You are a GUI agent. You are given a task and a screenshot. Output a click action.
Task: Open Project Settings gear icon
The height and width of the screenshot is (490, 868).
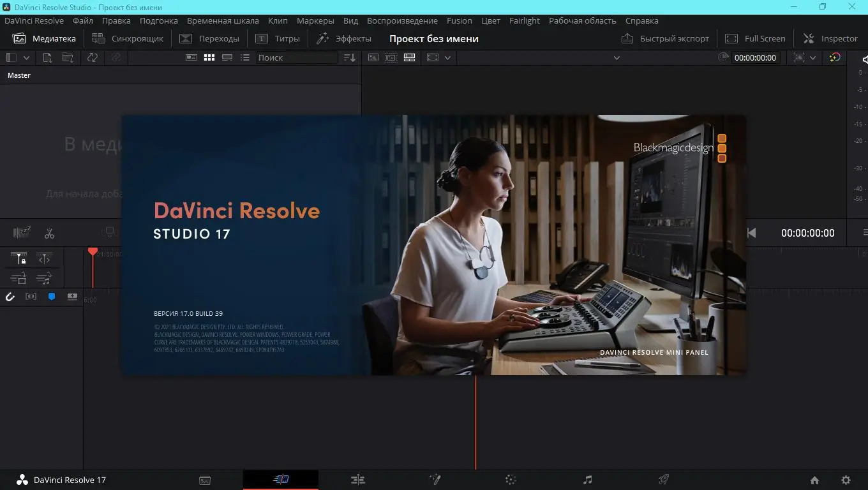click(846, 480)
